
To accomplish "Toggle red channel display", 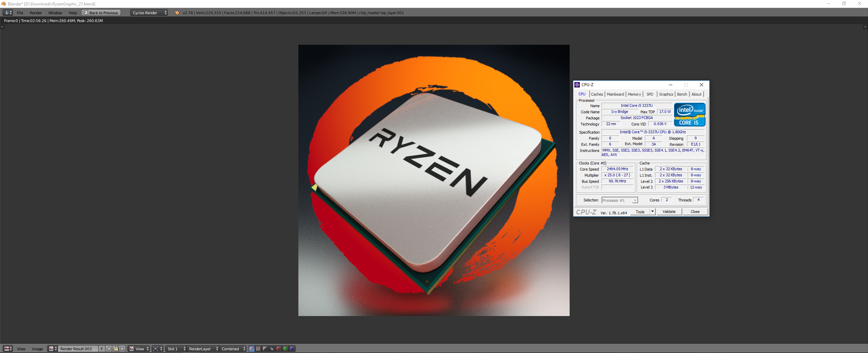I will click(278, 349).
